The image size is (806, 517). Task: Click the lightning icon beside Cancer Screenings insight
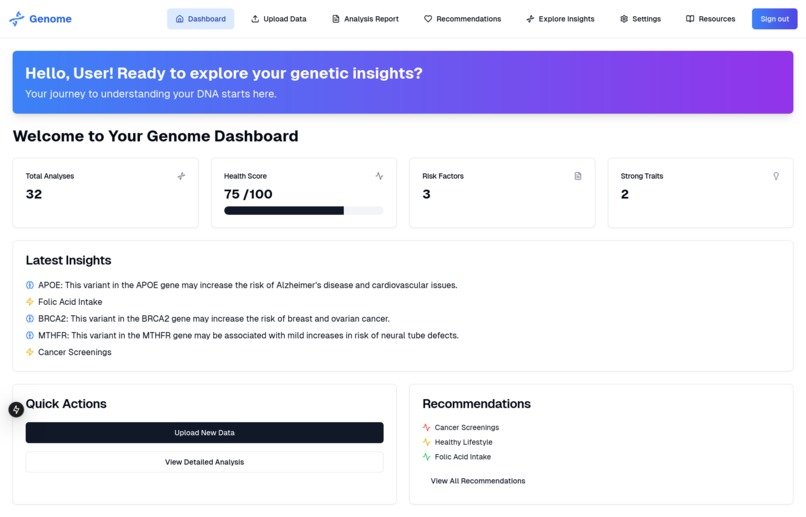point(30,352)
